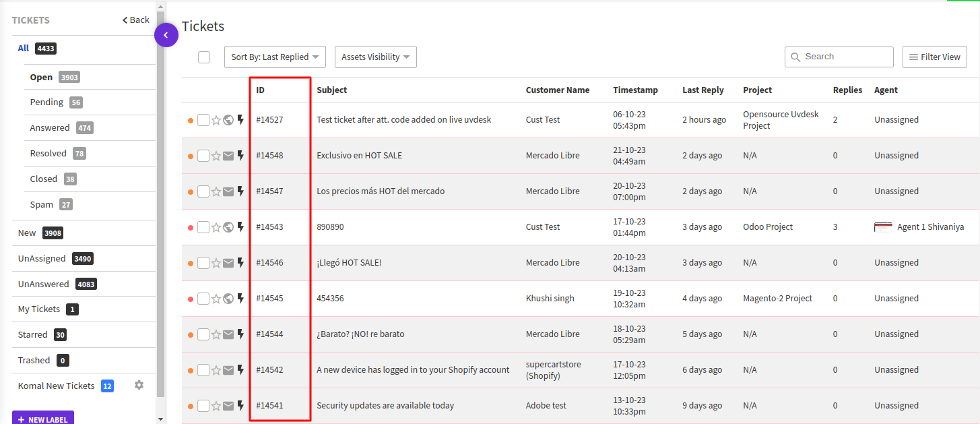Select checkbox for ticket #14543
Image resolution: width=980 pixels, height=424 pixels.
pyautogui.click(x=203, y=227)
